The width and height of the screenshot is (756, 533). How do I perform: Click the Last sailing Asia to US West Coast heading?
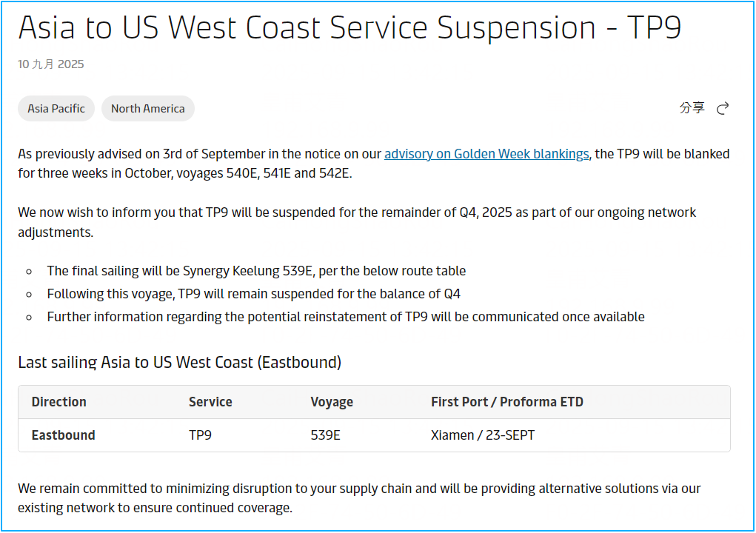tap(179, 363)
